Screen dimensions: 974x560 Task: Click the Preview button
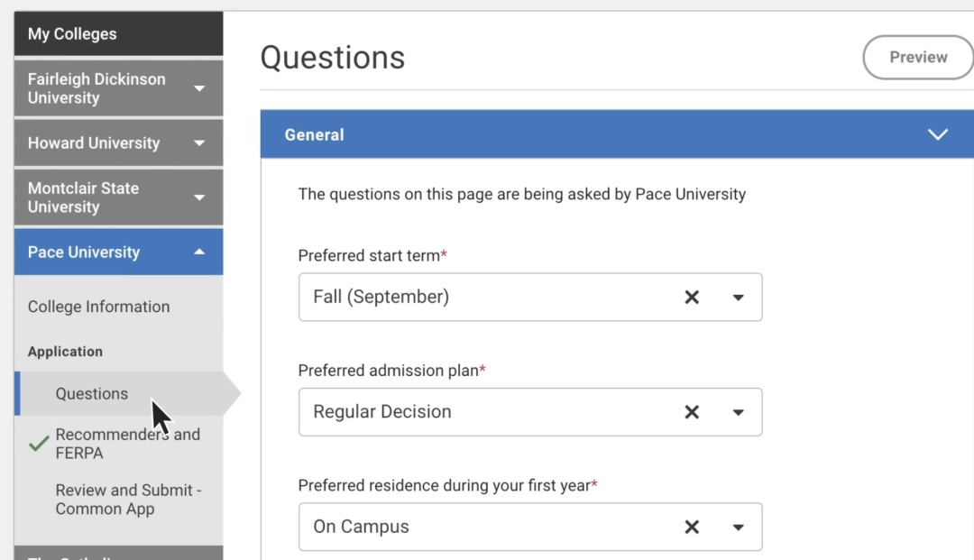[918, 57]
